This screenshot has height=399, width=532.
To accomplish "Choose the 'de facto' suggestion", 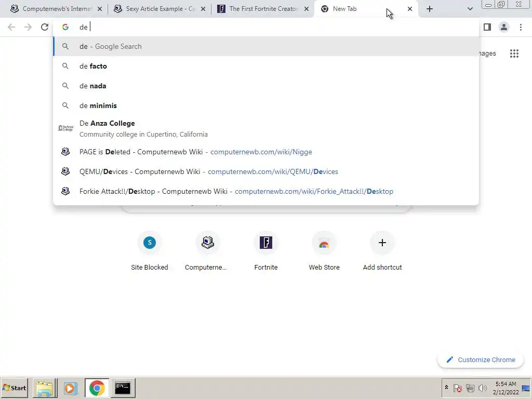I will [266, 66].
